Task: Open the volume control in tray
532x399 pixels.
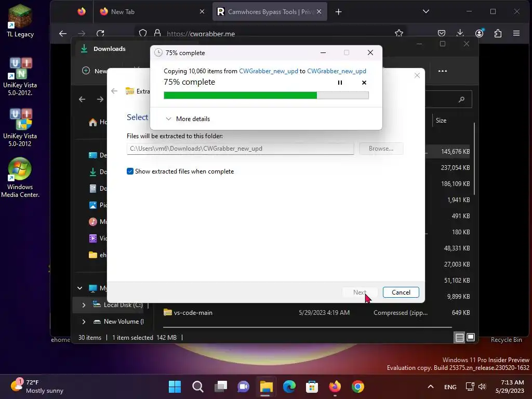Action: [x=482, y=387]
